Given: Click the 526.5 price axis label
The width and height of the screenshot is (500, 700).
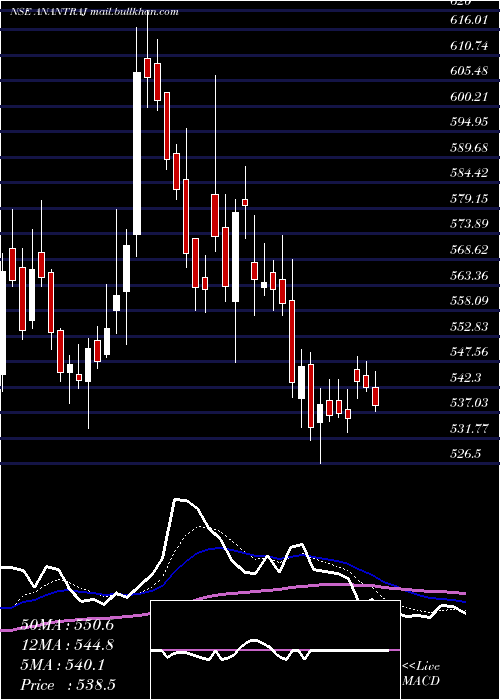Looking at the screenshot, I should [467, 454].
